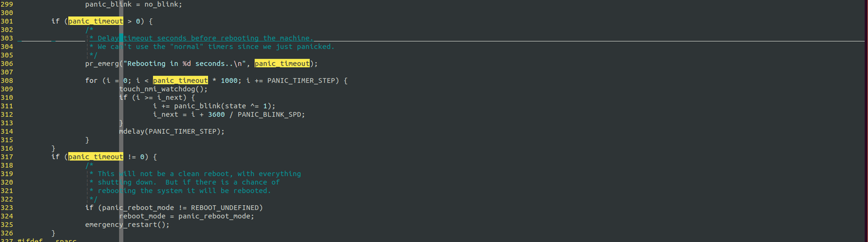The image size is (868, 242).
Task: Click highlighted panic_timeout on line 317
Action: point(95,157)
